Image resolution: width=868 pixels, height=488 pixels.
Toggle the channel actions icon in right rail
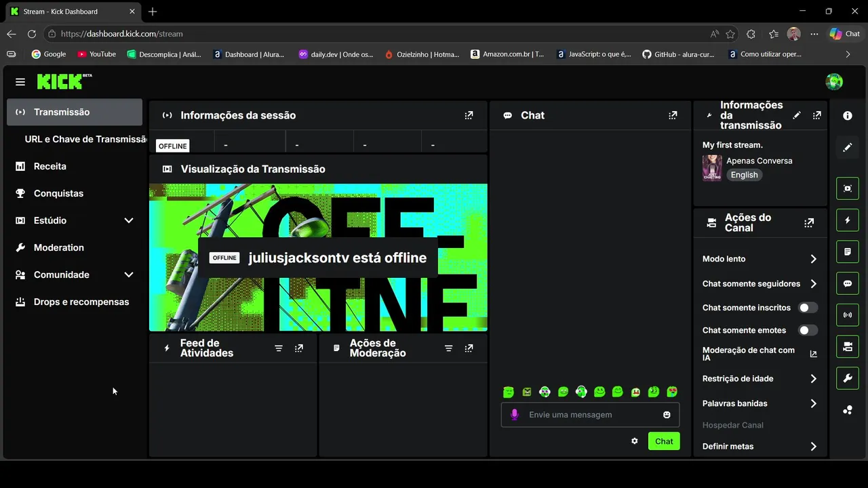(x=848, y=346)
